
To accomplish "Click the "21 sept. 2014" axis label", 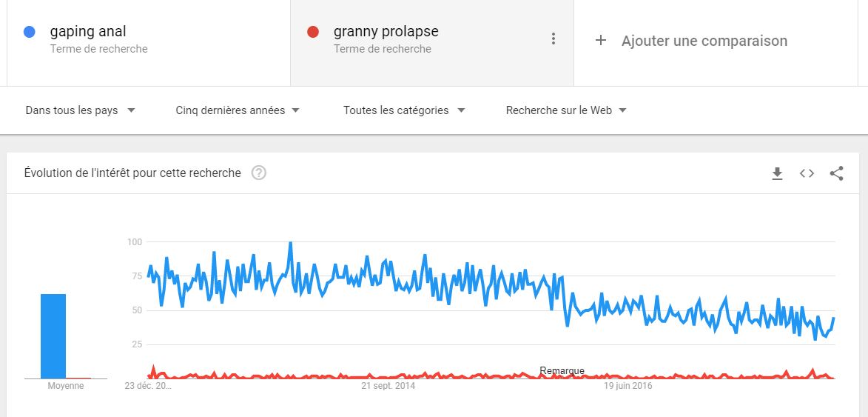I will (x=388, y=386).
